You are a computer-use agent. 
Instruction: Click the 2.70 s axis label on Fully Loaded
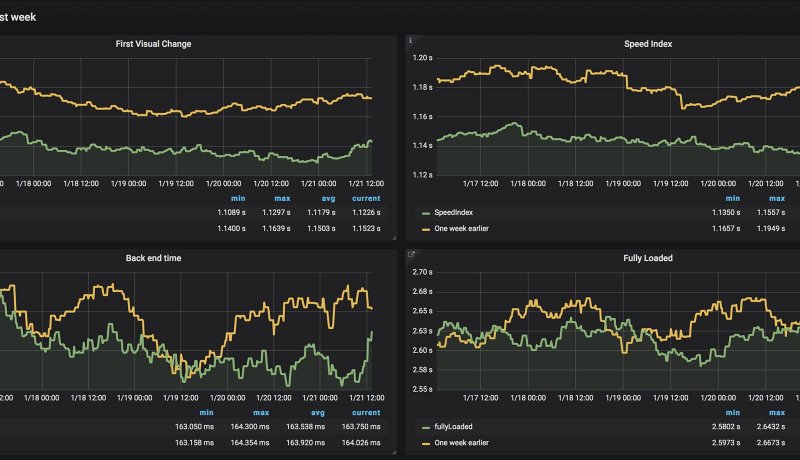(x=422, y=272)
